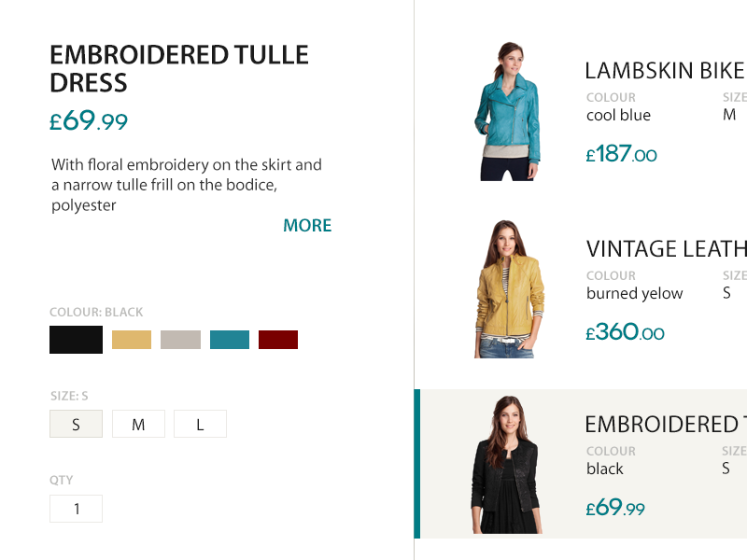Click the MORE description link
The width and height of the screenshot is (747, 560).
pos(307,226)
